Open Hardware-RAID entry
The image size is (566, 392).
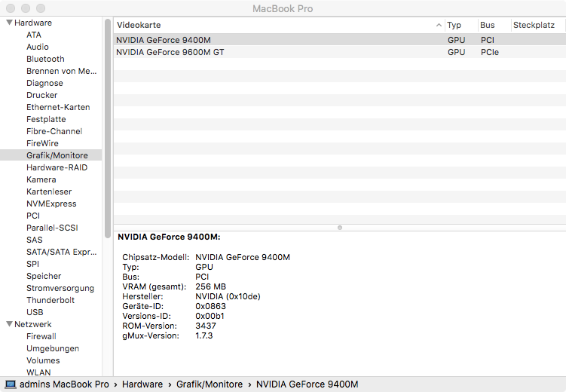point(57,167)
